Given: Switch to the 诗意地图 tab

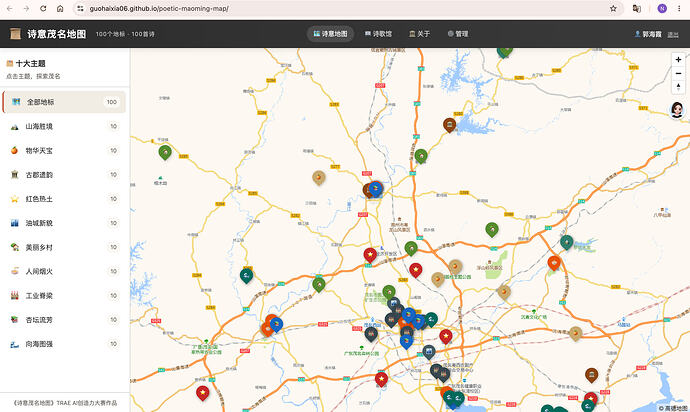Looking at the screenshot, I should [x=330, y=34].
